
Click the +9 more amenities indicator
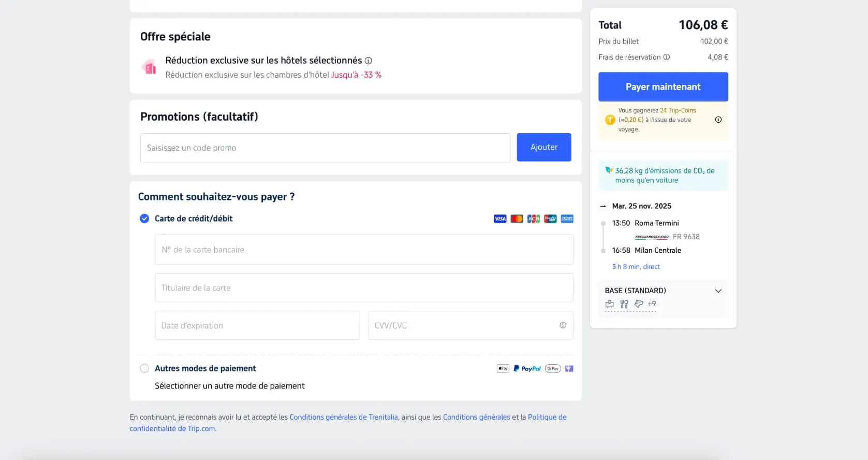pos(652,304)
